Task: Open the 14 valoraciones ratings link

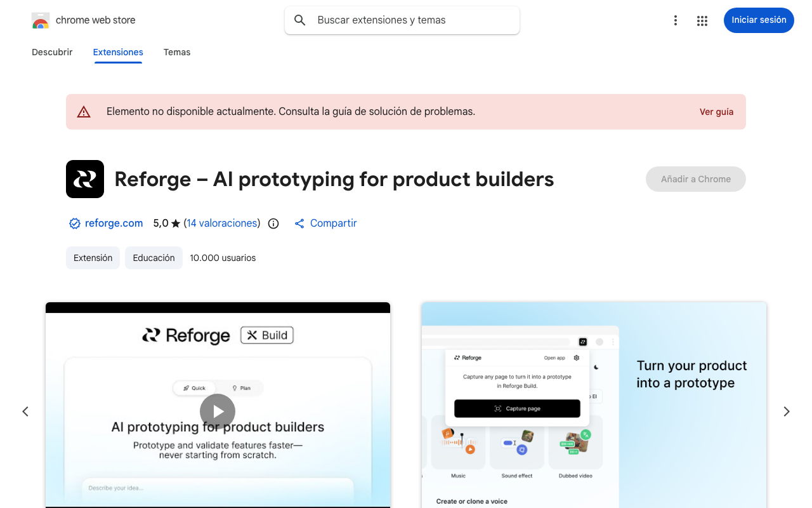Action: (222, 224)
